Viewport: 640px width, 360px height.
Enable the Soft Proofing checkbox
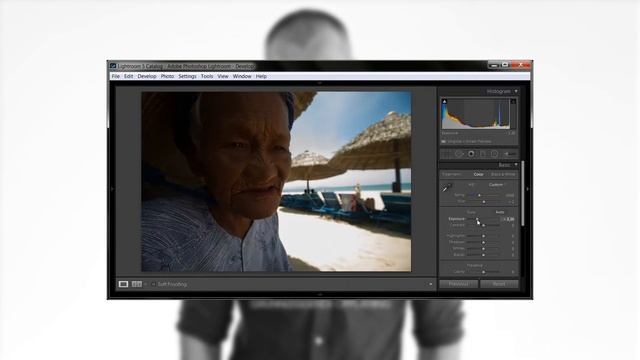tap(153, 284)
